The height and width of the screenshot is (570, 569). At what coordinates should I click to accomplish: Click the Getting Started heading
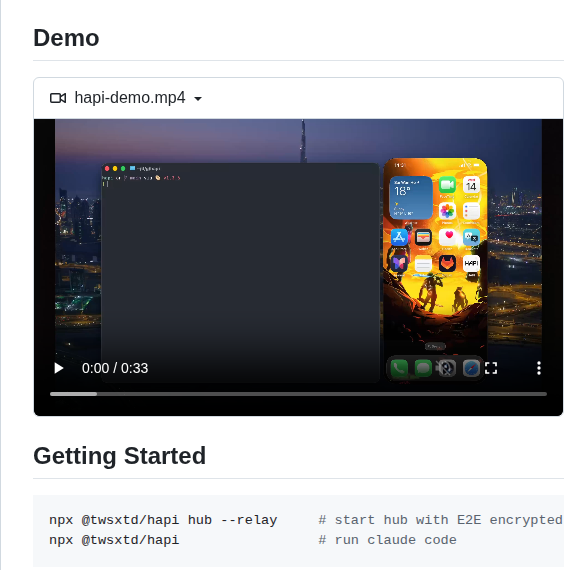(120, 456)
